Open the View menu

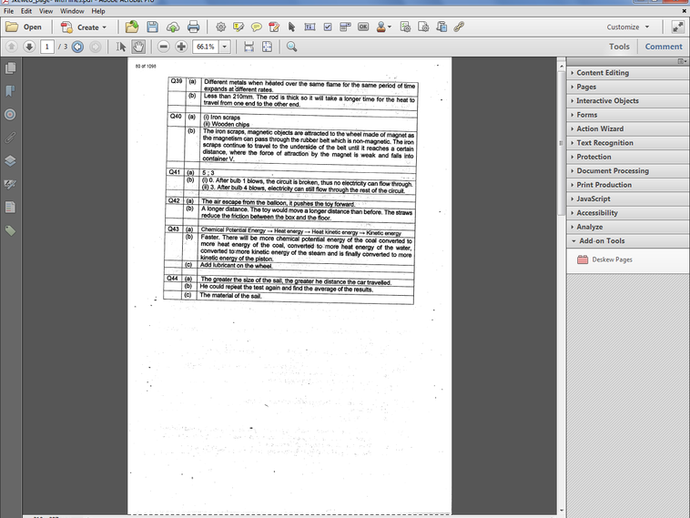pyautogui.click(x=46, y=11)
